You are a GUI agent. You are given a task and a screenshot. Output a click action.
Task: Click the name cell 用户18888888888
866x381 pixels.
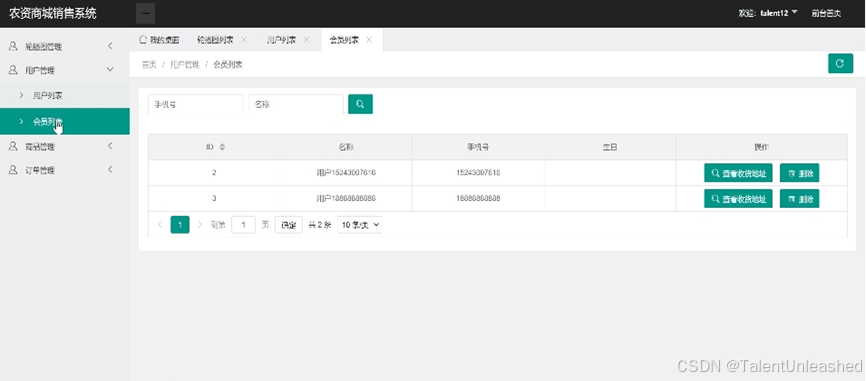pyautogui.click(x=346, y=198)
